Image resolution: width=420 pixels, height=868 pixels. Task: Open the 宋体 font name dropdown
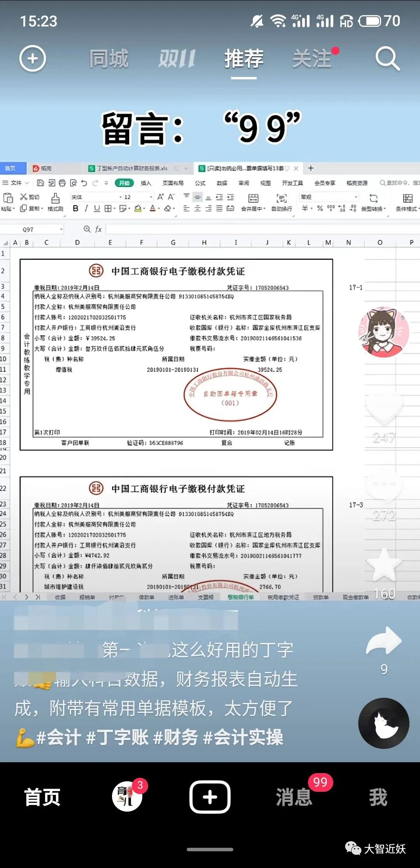[121, 197]
